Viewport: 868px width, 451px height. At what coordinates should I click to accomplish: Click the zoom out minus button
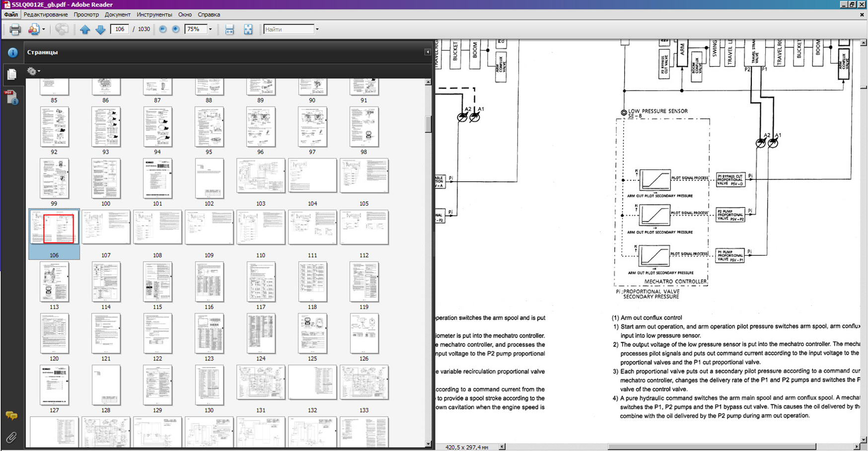(163, 29)
